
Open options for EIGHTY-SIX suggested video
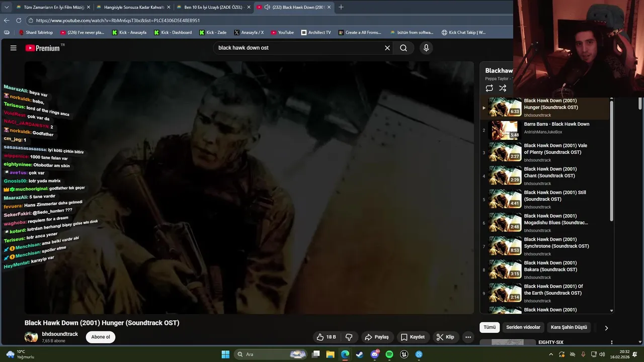pos(612,342)
